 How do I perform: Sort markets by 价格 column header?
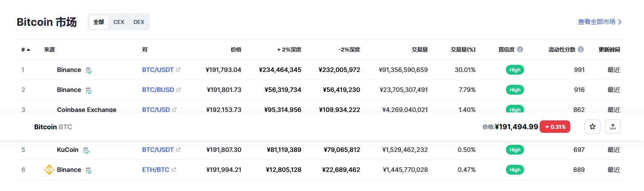click(x=236, y=49)
